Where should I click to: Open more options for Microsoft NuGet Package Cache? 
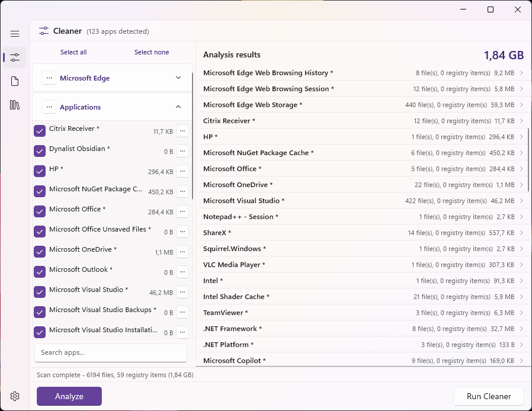click(182, 191)
